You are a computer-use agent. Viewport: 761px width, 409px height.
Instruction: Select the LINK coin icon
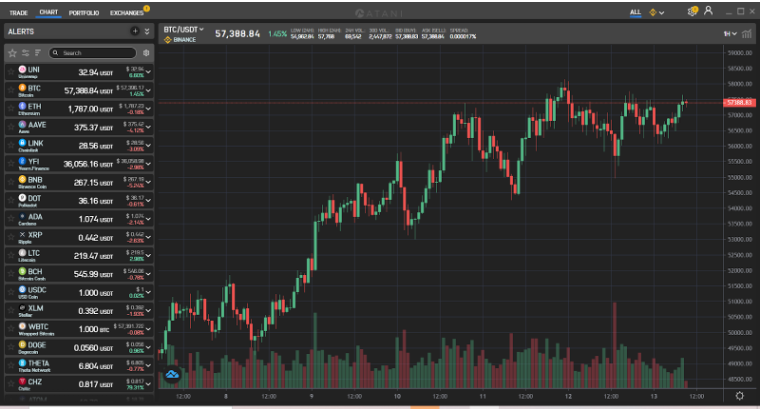coord(22,143)
